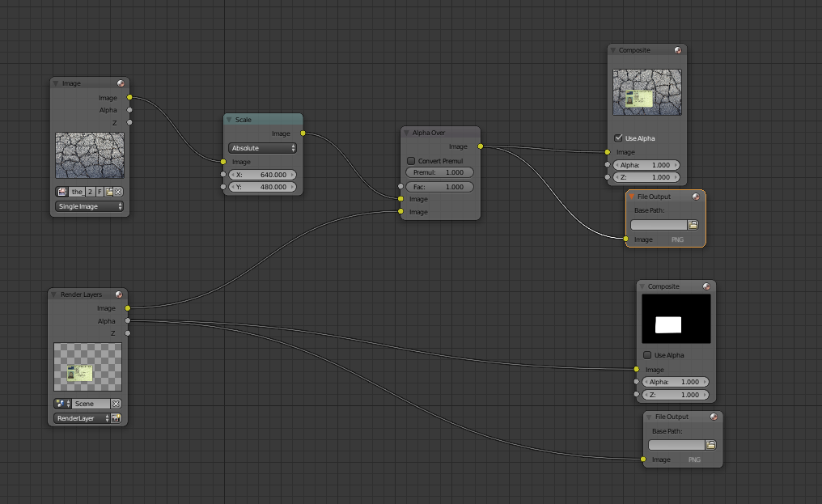
Task: Browse scenes via icon in Render Layers node
Action: click(62, 404)
